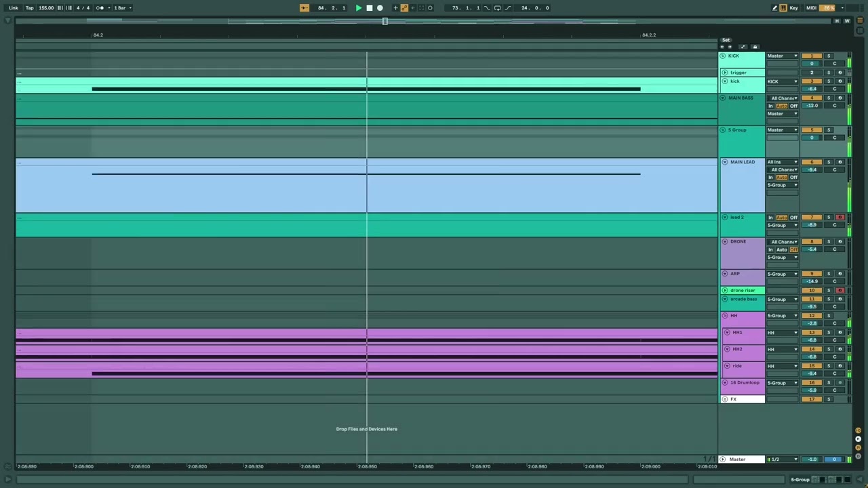Image resolution: width=868 pixels, height=488 pixels.
Task: Click the Tap tempo button
Action: coord(30,8)
